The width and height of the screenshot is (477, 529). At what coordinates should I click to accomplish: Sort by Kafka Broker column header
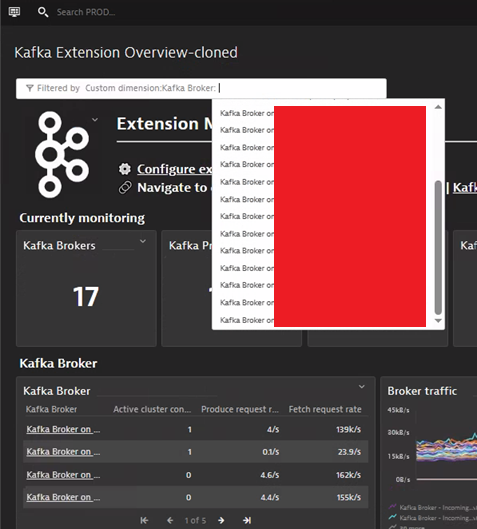[x=52, y=409]
